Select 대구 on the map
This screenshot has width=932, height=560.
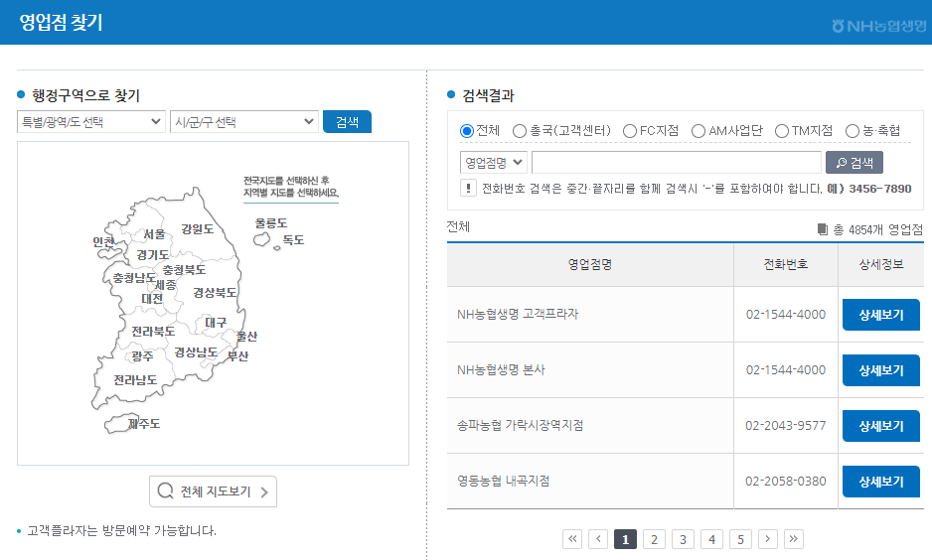(216, 323)
